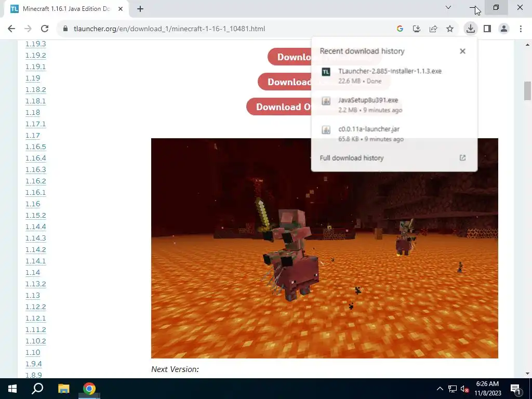The image size is (532, 399).
Task: Click the address bar URL
Action: click(169, 29)
